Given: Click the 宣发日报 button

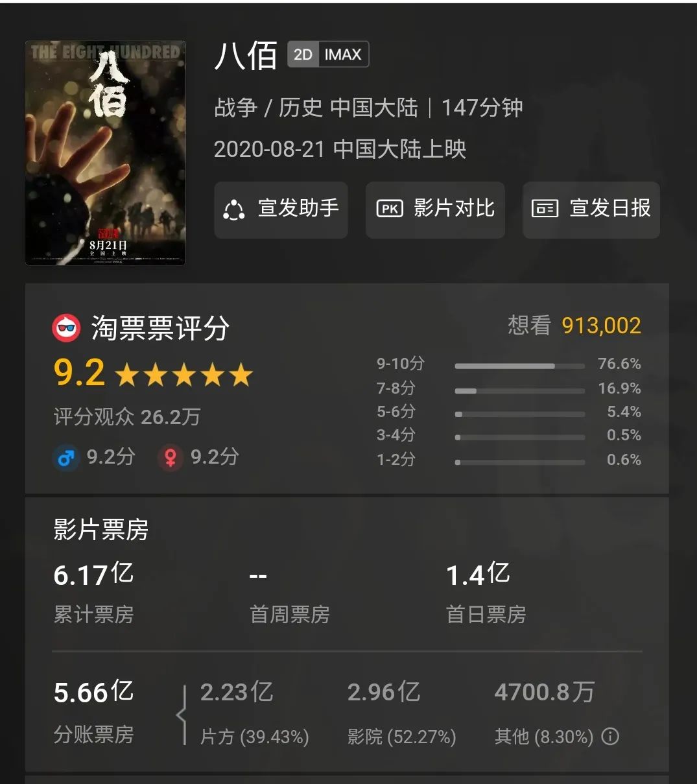Looking at the screenshot, I should coord(591,209).
